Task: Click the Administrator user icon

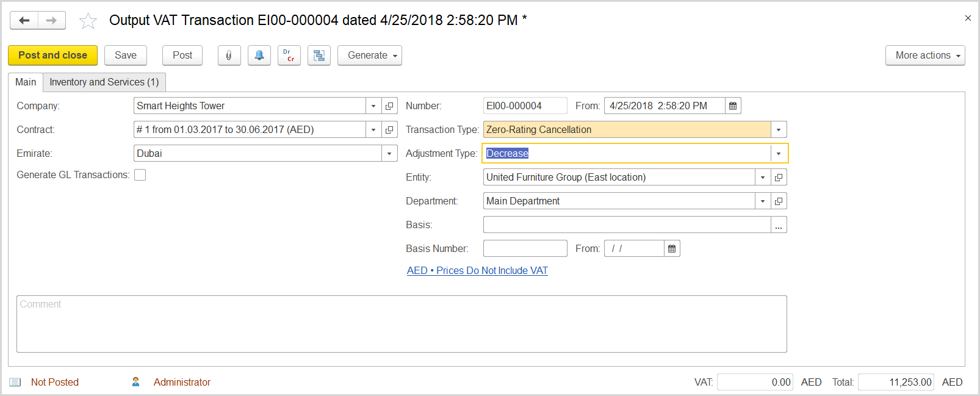Action: coord(135,381)
